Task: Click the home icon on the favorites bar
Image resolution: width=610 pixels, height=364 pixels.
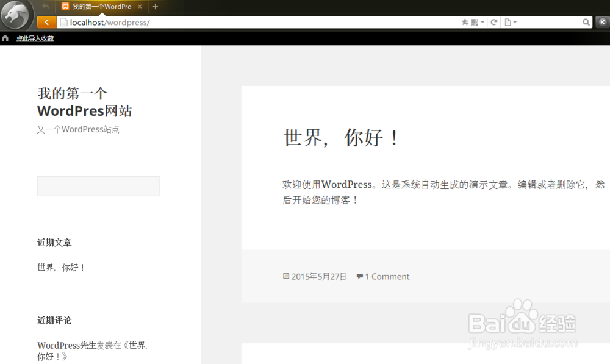Action: tap(5, 37)
